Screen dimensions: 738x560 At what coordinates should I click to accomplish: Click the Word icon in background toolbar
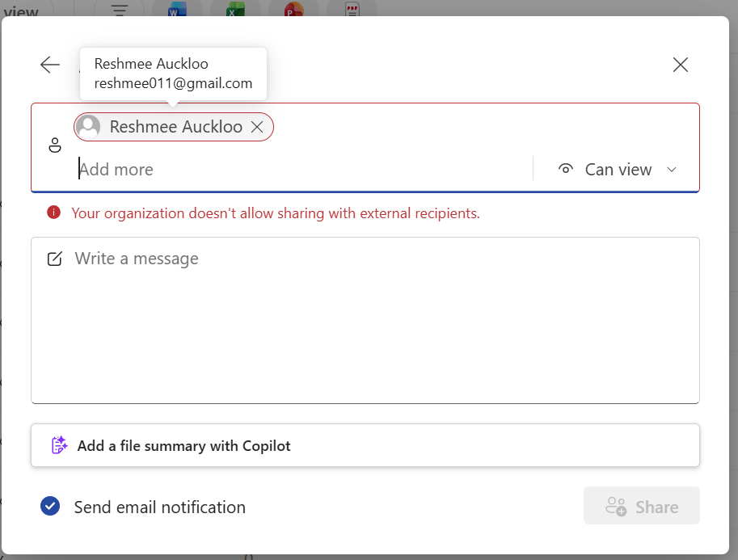(177, 10)
